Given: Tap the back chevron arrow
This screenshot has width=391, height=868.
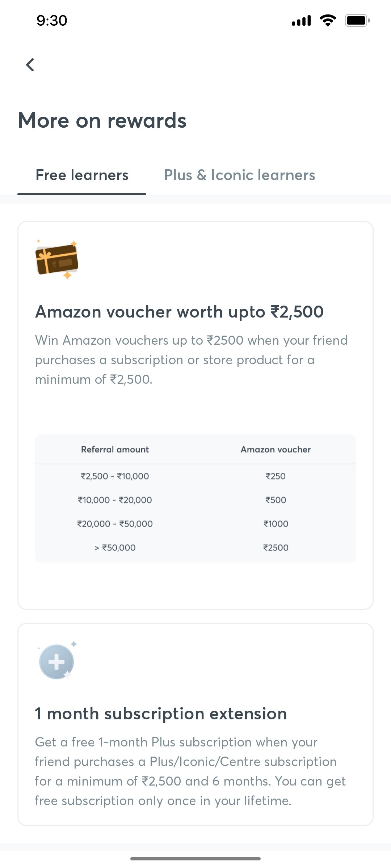Looking at the screenshot, I should pos(30,65).
